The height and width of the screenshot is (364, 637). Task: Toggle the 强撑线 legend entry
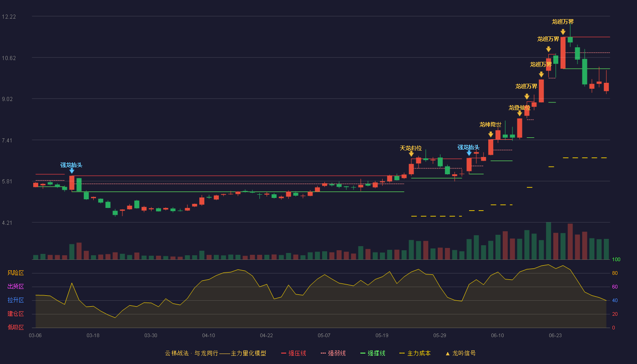373,353
